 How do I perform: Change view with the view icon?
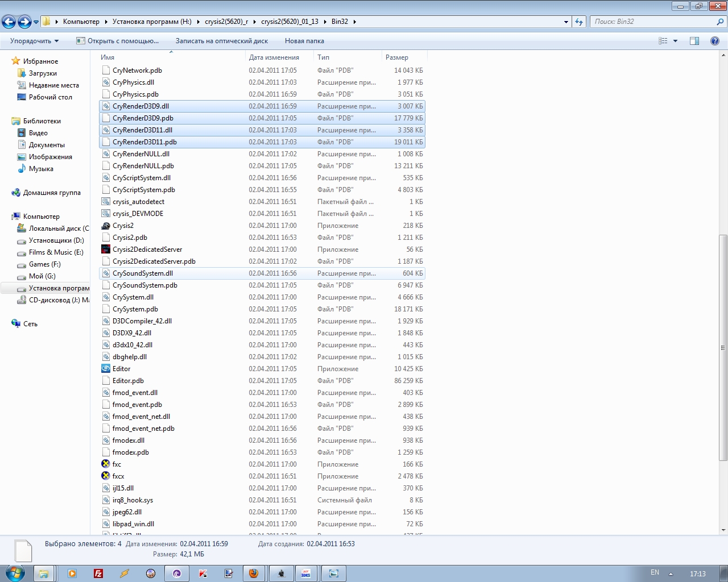tap(663, 41)
